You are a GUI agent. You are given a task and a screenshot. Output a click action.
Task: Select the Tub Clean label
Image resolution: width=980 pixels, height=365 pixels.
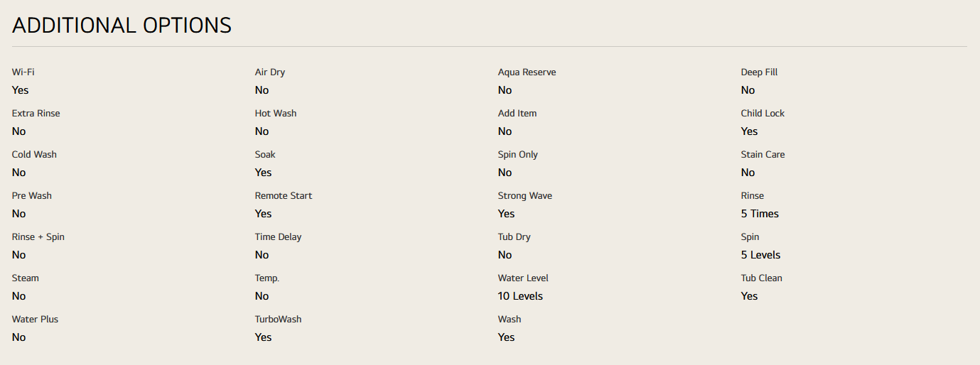(761, 278)
